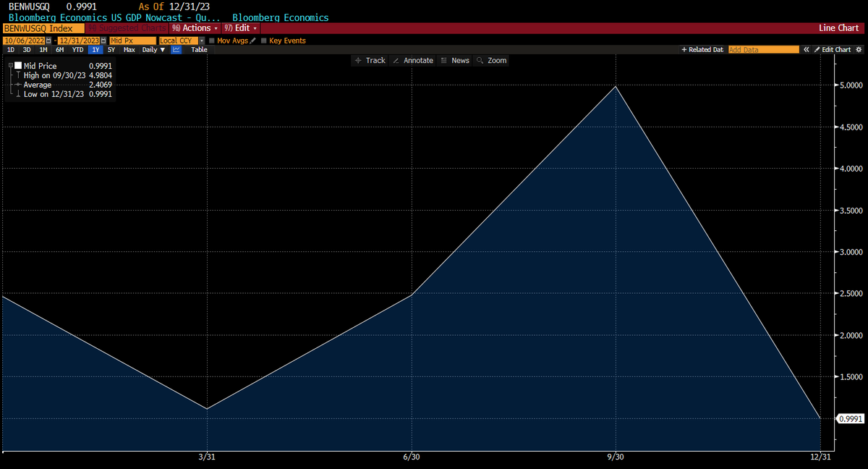Click the Mid Price legend entry

click(x=40, y=66)
